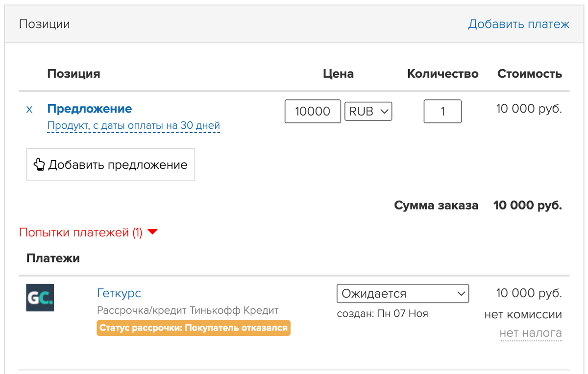The width and height of the screenshot is (588, 374).
Task: Open the Предложение position link
Action: (x=90, y=109)
